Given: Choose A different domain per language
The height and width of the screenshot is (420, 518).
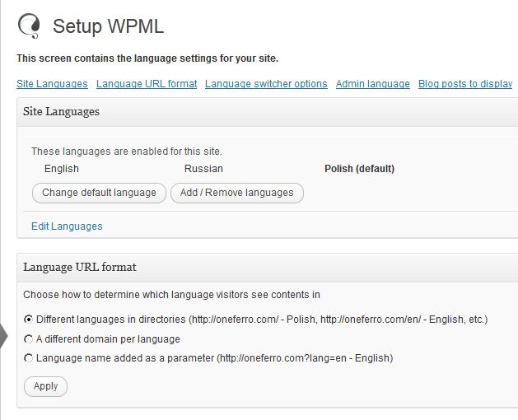Looking at the screenshot, I should pyautogui.click(x=30, y=338).
